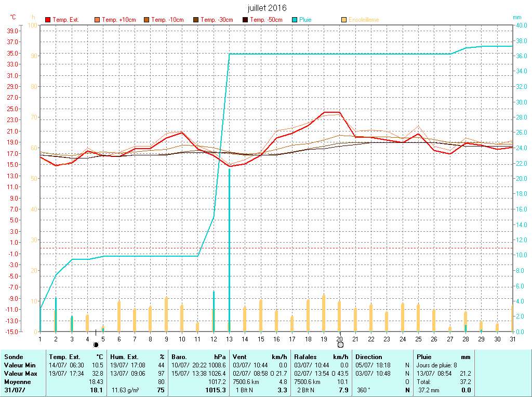Select the Valeur Max row label
The width and height of the screenshot is (532, 397).
(20, 374)
